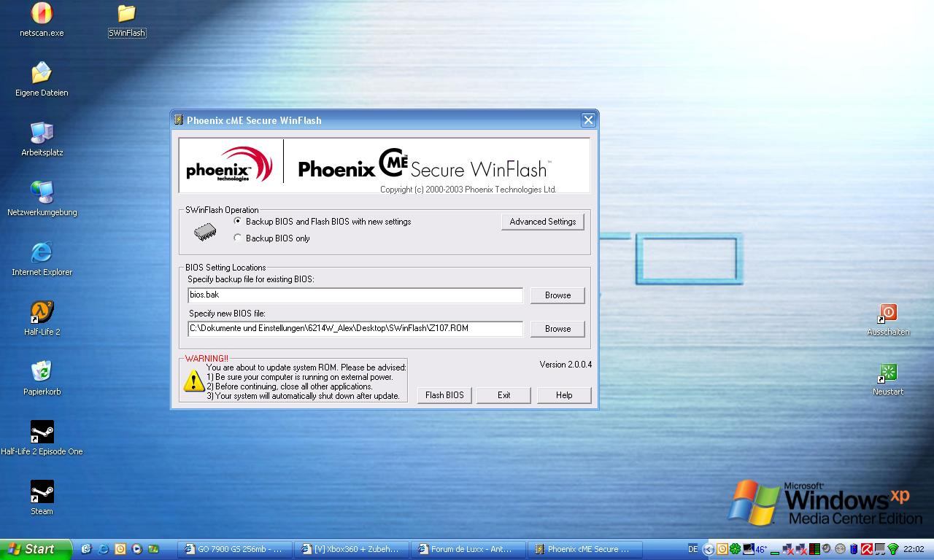Select the Ausschalten shortcut icon
The height and width of the screenshot is (560, 934).
pyautogui.click(x=888, y=319)
